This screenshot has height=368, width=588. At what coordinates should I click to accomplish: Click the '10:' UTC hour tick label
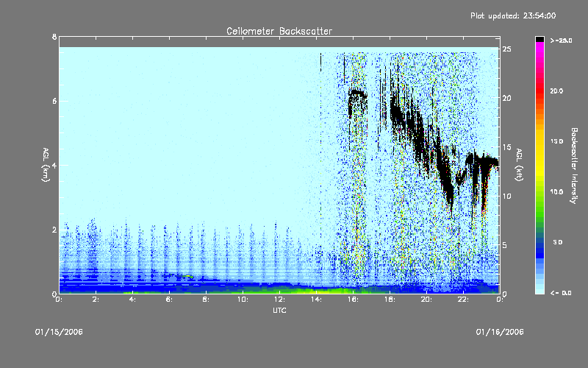(243, 300)
